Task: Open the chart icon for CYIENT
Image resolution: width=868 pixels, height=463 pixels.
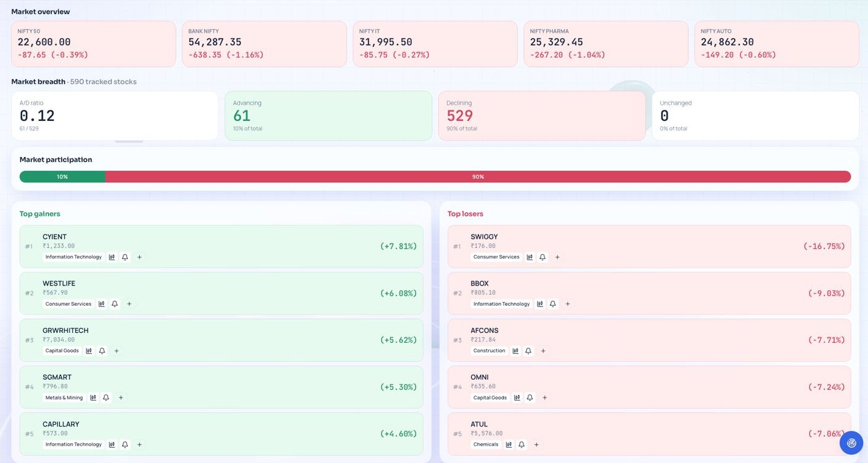Action: pos(112,257)
